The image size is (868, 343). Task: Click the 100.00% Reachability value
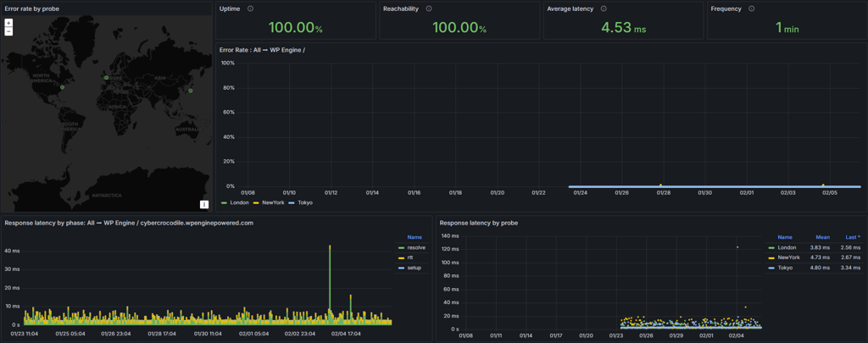[459, 28]
